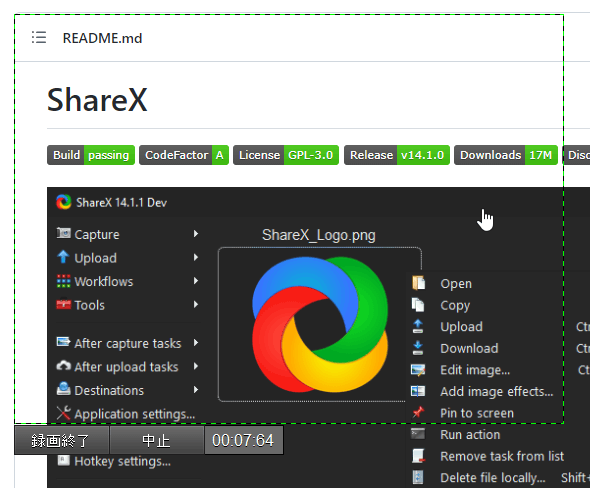Click the Edit image icon in context menu
The height and width of the screenshot is (488, 590).
tap(418, 369)
